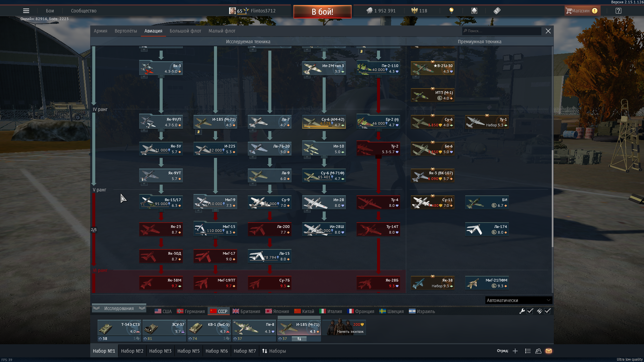Image resolution: width=644 pixels, height=362 pixels.
Task: Select the Британия nation tab
Action: [246, 311]
